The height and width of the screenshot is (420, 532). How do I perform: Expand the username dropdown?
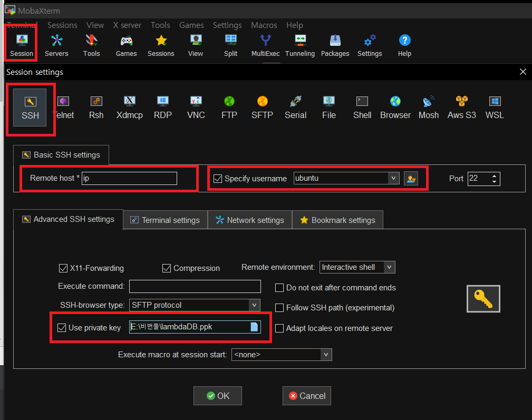pyautogui.click(x=393, y=178)
